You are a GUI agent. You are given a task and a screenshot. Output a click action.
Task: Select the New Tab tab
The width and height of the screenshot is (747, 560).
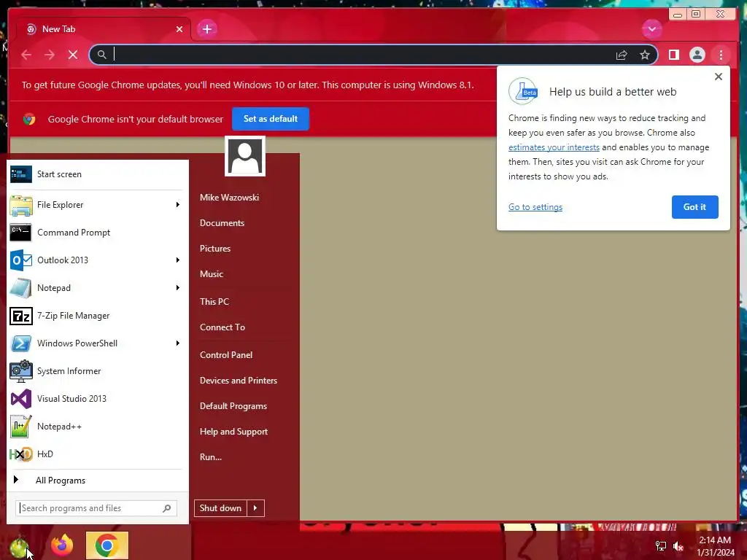pos(104,29)
